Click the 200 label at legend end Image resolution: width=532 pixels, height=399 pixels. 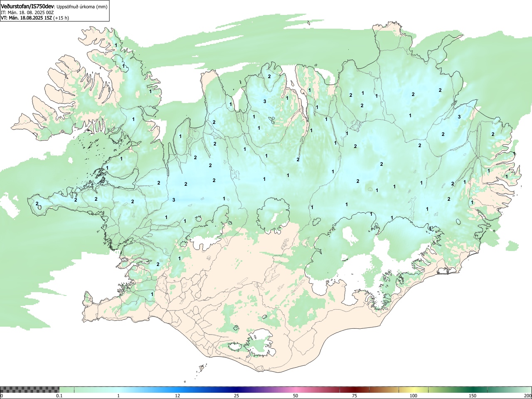point(527,396)
